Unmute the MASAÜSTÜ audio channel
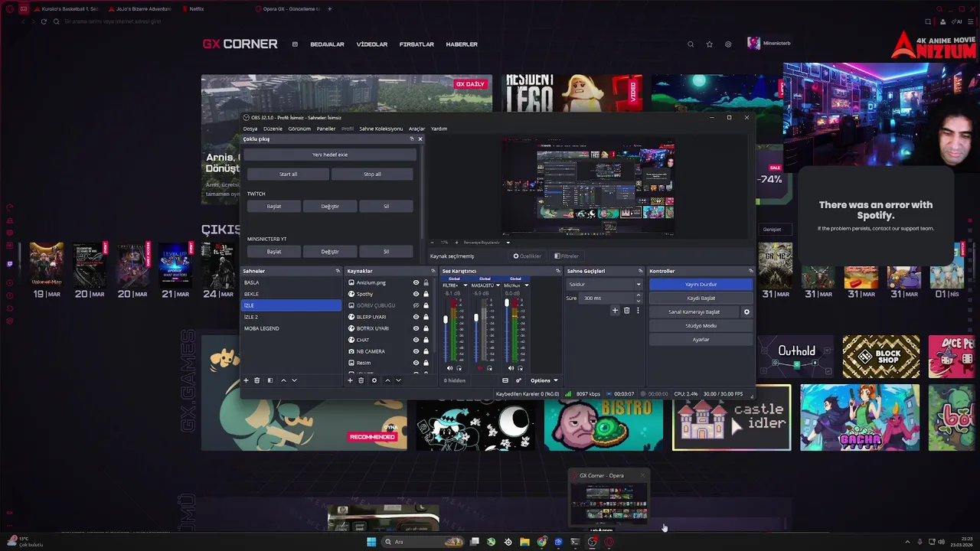Screen dimensions: 980x551 (x=480, y=368)
